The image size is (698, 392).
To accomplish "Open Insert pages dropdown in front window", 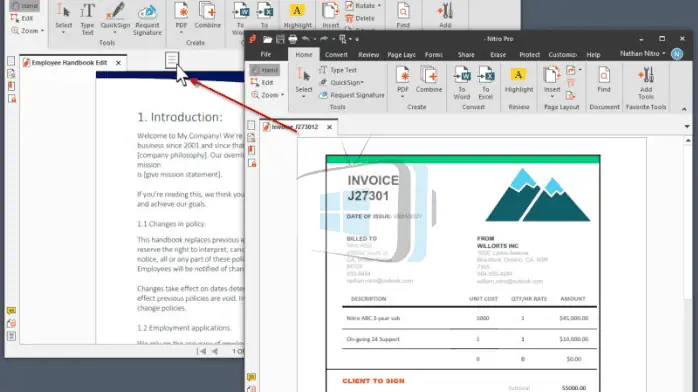I will tap(552, 82).
